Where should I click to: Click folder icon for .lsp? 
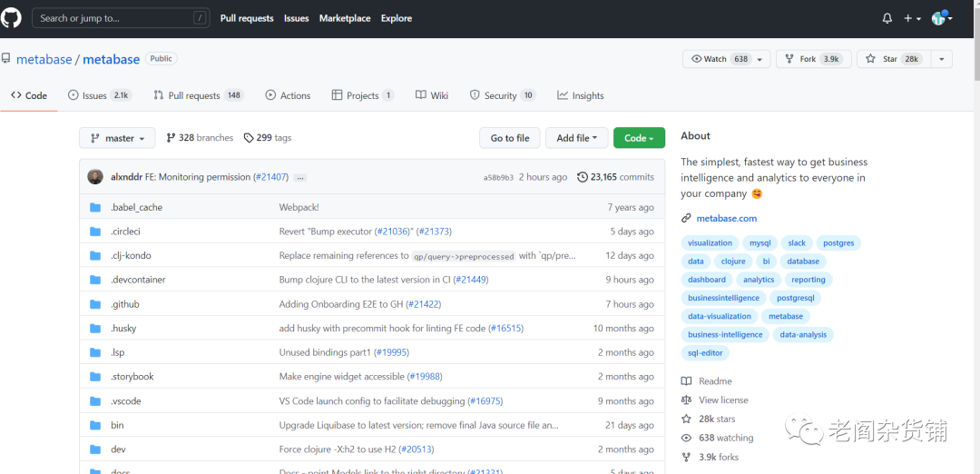click(95, 352)
